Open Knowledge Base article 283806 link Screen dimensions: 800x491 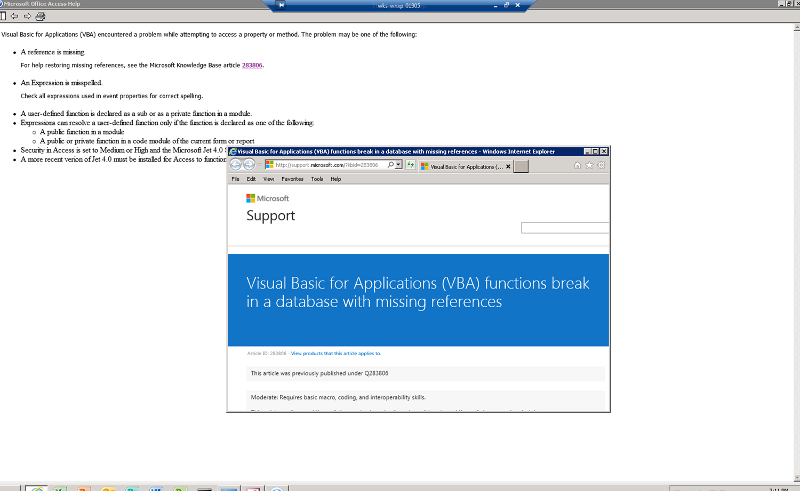pyautogui.click(x=252, y=65)
